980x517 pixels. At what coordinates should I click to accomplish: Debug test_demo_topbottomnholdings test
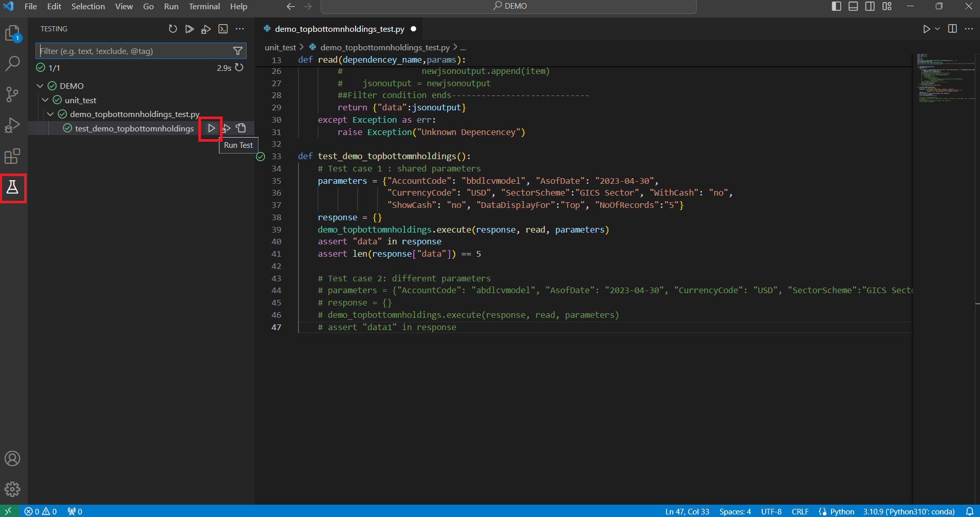click(x=226, y=128)
